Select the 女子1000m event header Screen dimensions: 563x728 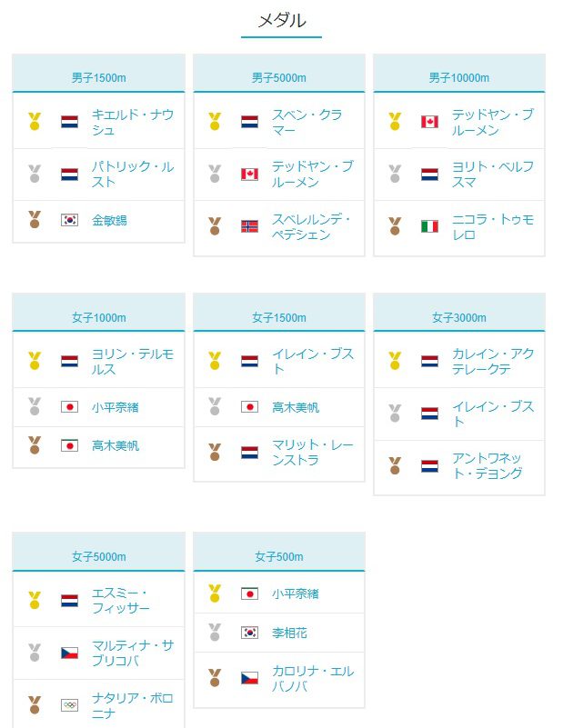click(99, 317)
